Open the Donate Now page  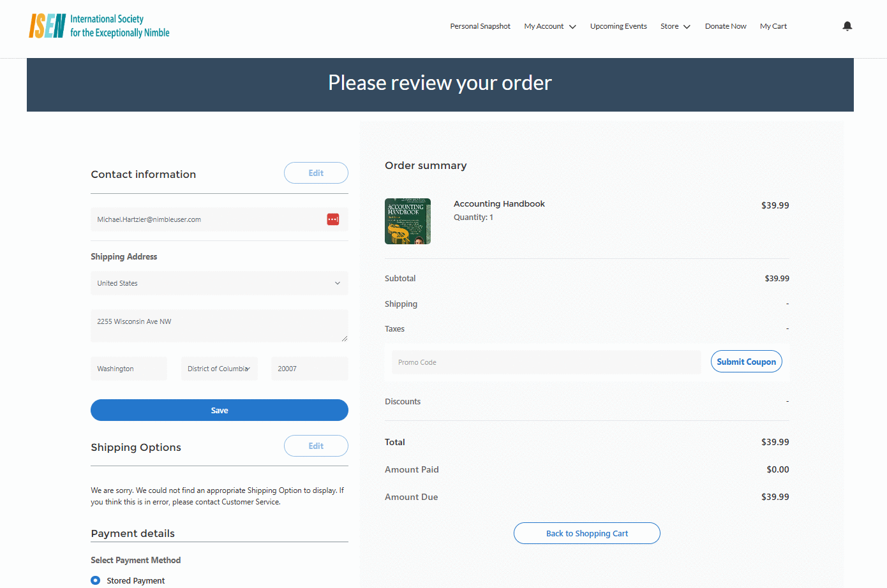[x=726, y=26]
